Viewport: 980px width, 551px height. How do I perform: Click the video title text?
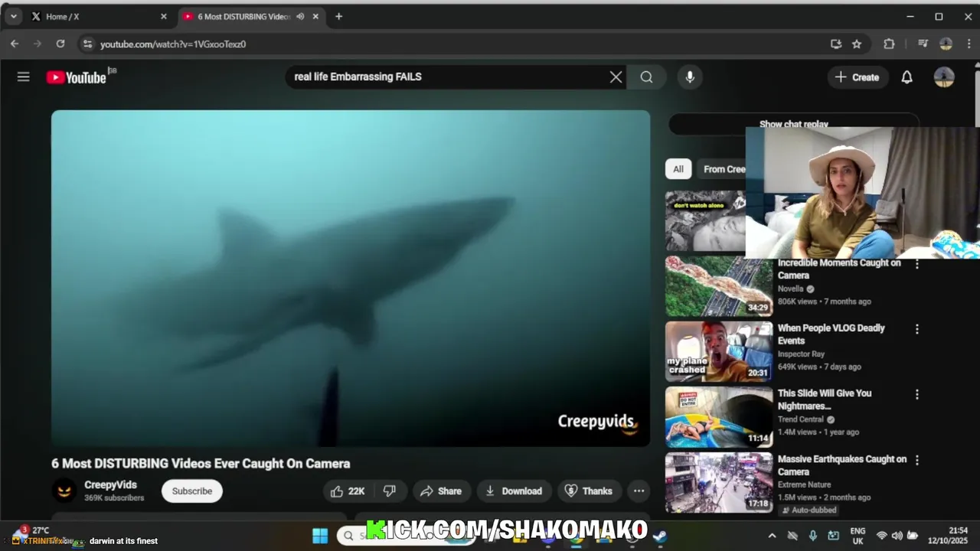point(201,464)
